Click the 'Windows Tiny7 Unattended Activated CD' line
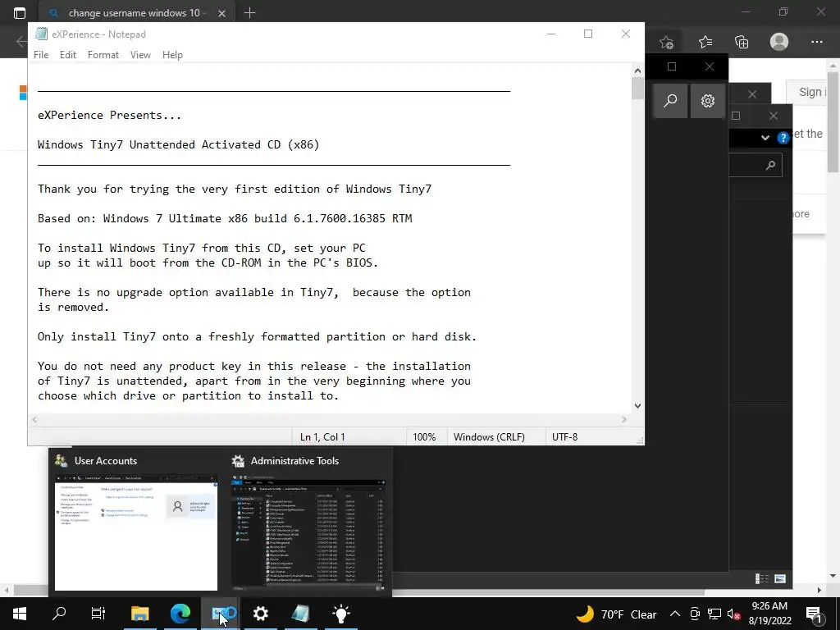The image size is (840, 630). pyautogui.click(x=178, y=144)
